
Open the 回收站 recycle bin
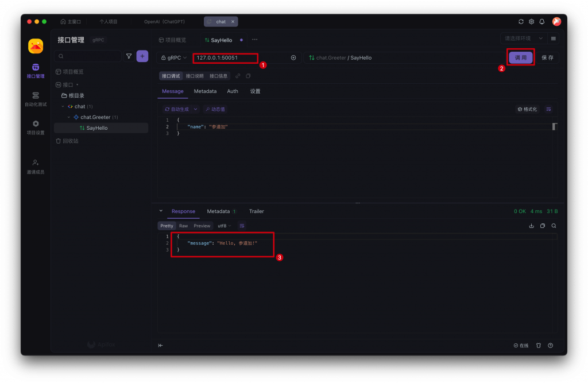pyautogui.click(x=67, y=141)
